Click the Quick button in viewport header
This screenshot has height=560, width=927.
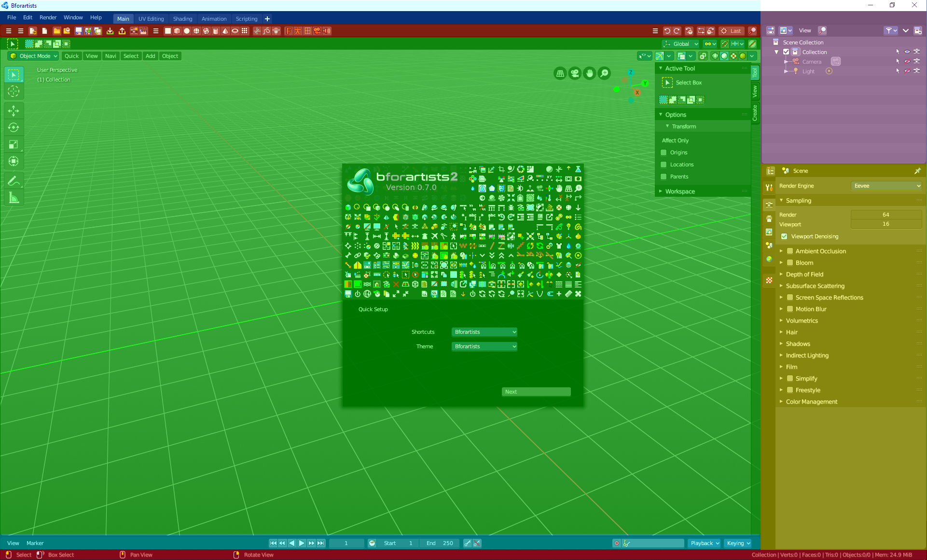tap(71, 56)
